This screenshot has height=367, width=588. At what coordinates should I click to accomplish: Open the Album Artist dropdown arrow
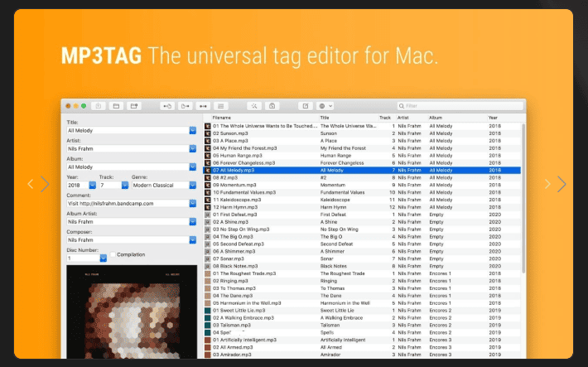[x=193, y=222]
